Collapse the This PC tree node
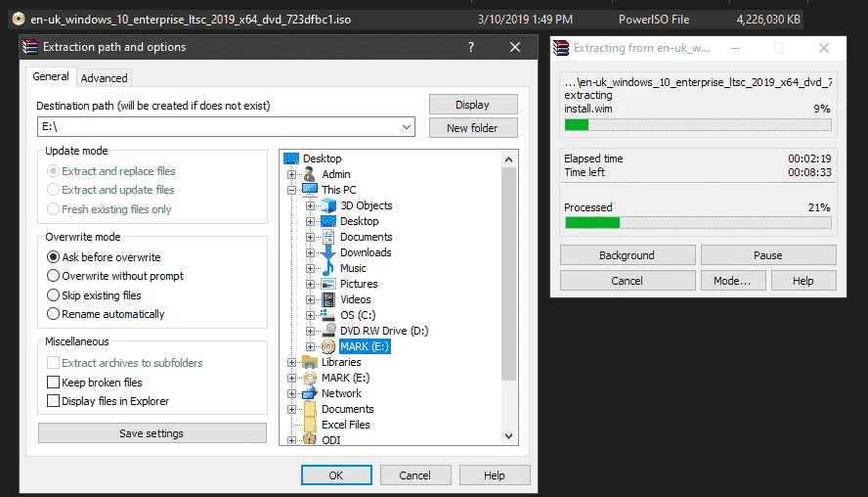Screen dimensions: 868x497 (291, 190)
